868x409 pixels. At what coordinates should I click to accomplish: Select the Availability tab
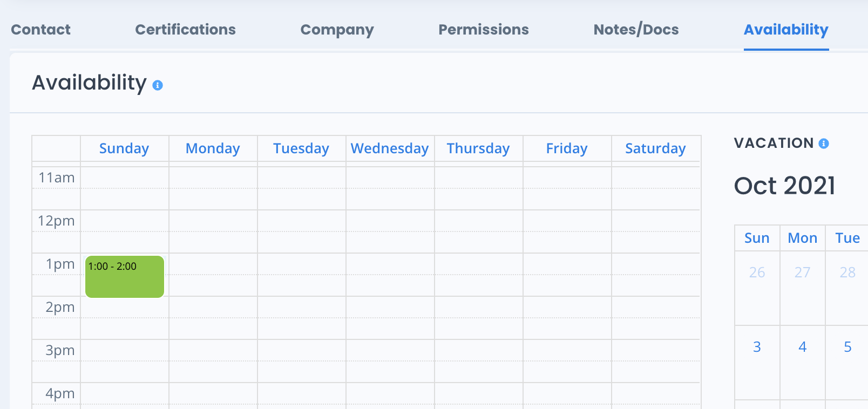(785, 30)
